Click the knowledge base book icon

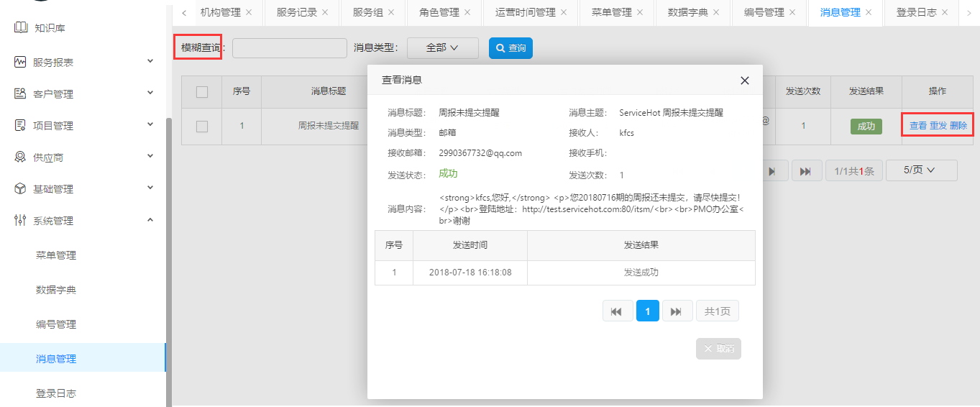coord(20,28)
